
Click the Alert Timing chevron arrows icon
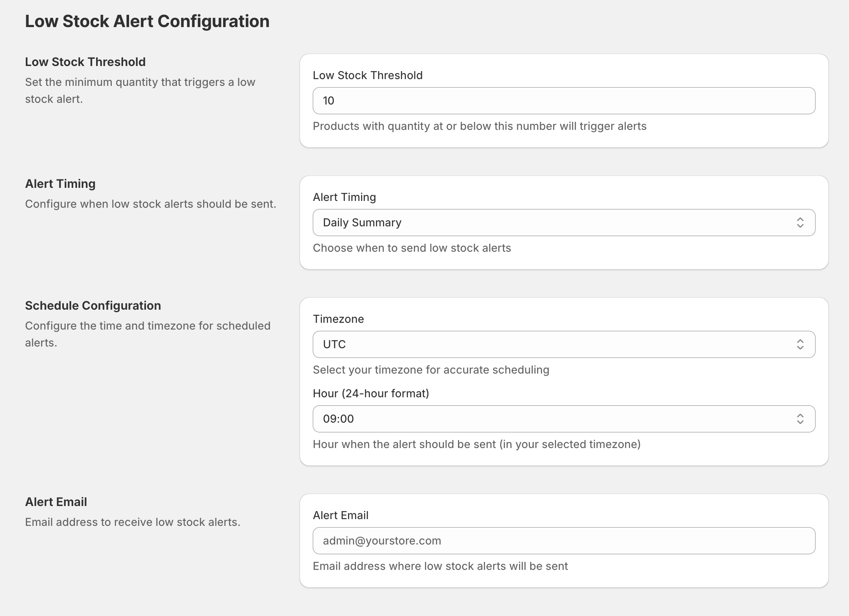tap(800, 223)
